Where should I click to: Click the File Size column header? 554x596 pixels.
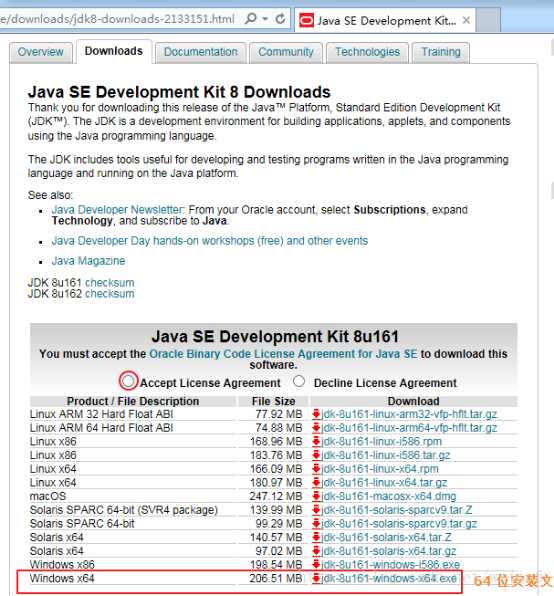274,401
